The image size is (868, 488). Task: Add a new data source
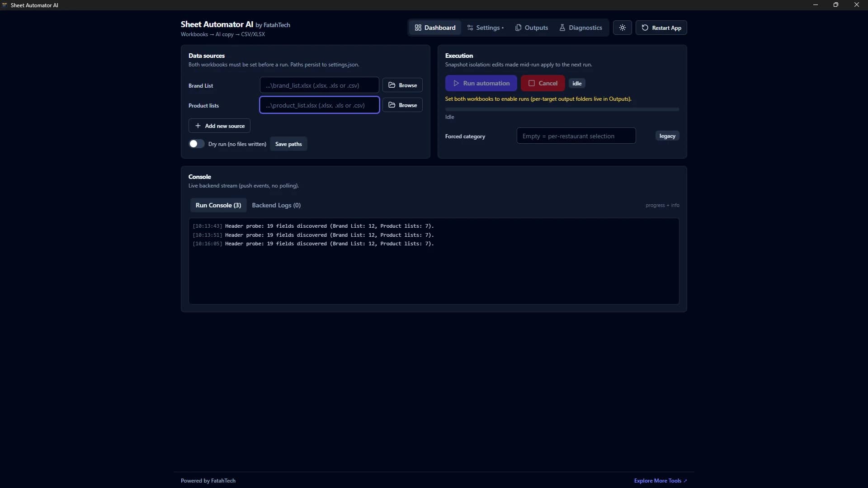pyautogui.click(x=219, y=126)
